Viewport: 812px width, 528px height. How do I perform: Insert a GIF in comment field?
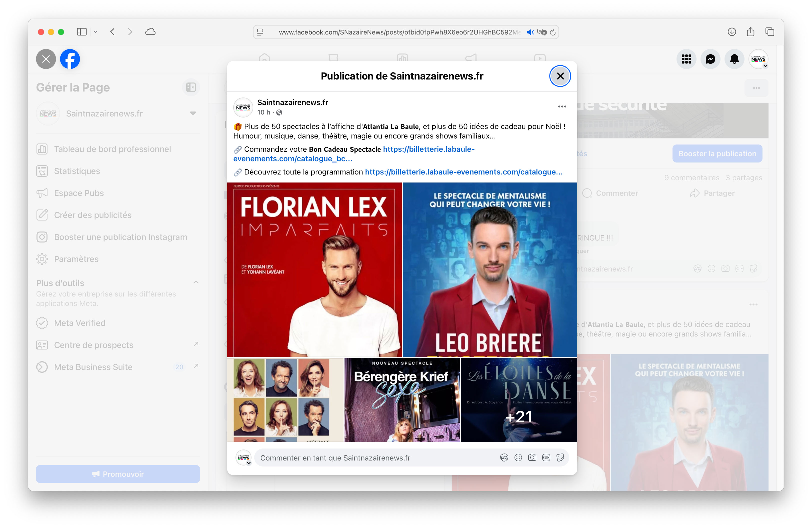(546, 458)
